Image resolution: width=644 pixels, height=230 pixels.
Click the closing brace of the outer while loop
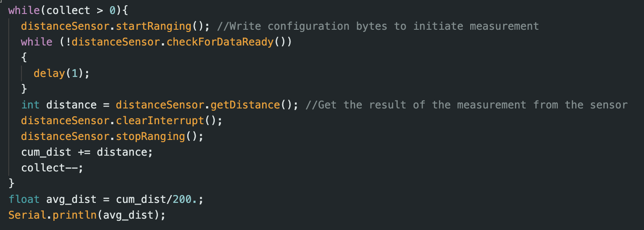(12, 184)
